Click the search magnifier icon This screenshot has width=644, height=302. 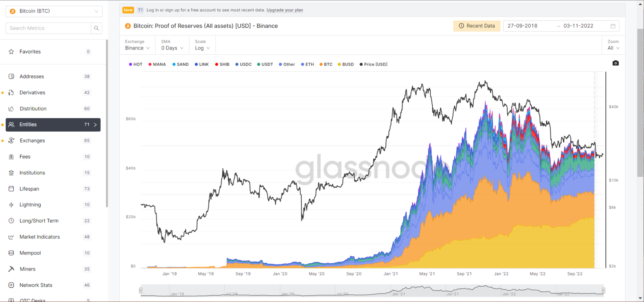point(96,28)
